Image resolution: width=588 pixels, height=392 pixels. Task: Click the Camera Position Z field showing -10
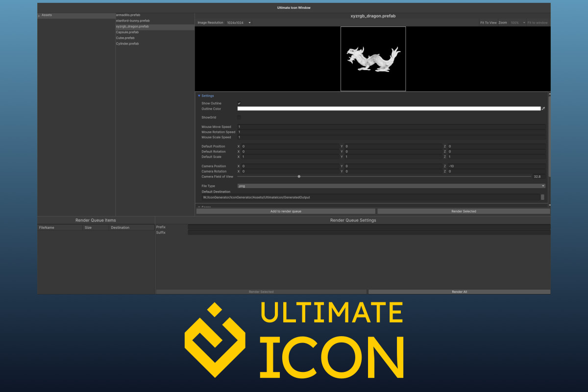point(496,166)
